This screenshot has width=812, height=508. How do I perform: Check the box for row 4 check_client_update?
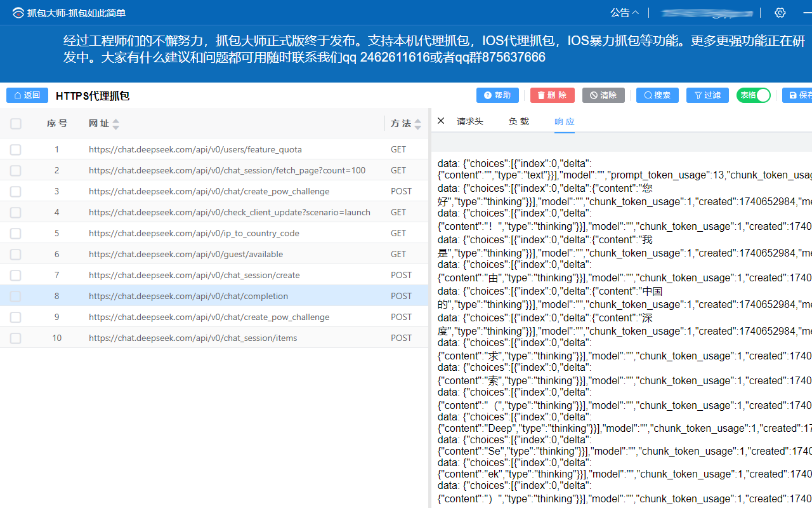click(16, 213)
